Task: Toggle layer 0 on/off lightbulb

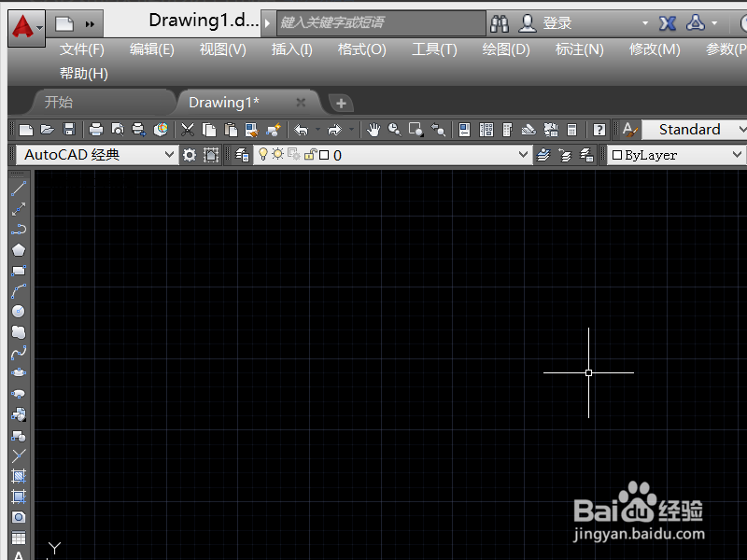Action: [x=263, y=154]
